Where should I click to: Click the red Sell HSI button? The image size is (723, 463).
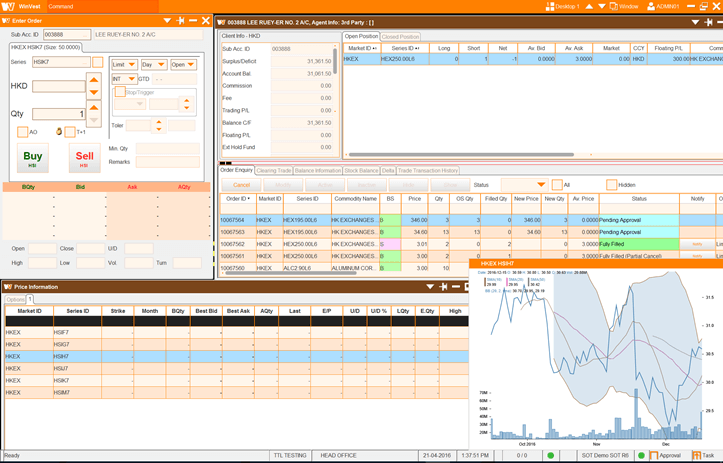(85, 158)
